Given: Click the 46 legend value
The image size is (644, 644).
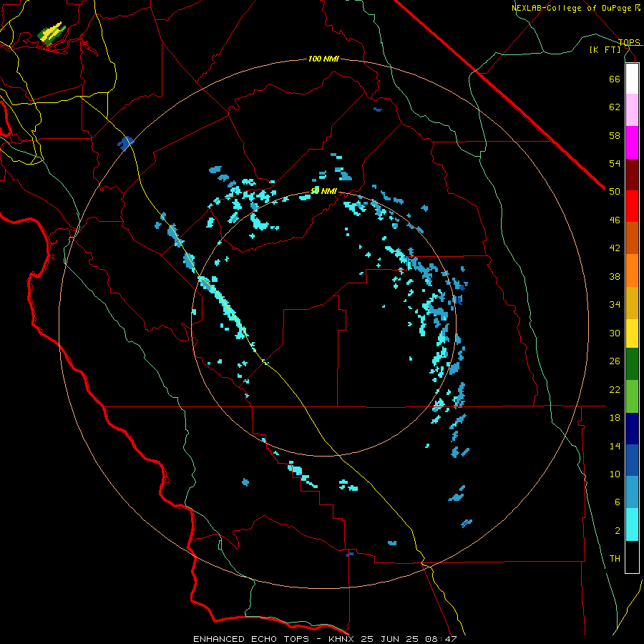Looking at the screenshot, I should 615,220.
